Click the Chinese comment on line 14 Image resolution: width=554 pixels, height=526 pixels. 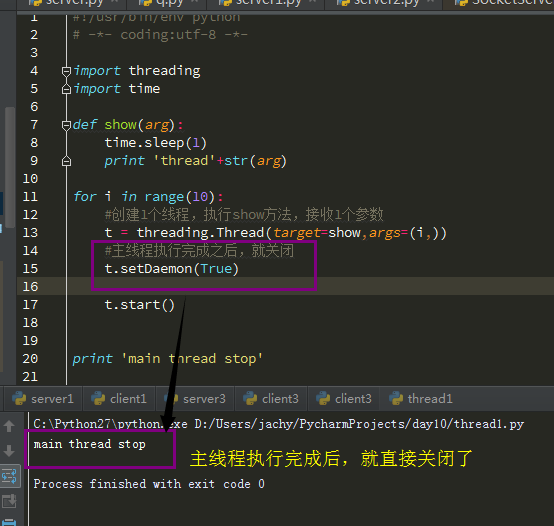tap(199, 250)
